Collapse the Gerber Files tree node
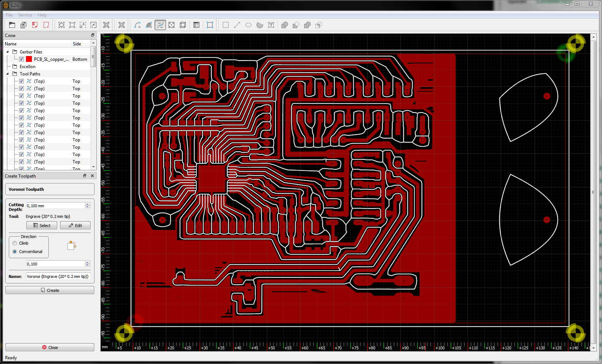602x364 pixels. (8, 52)
